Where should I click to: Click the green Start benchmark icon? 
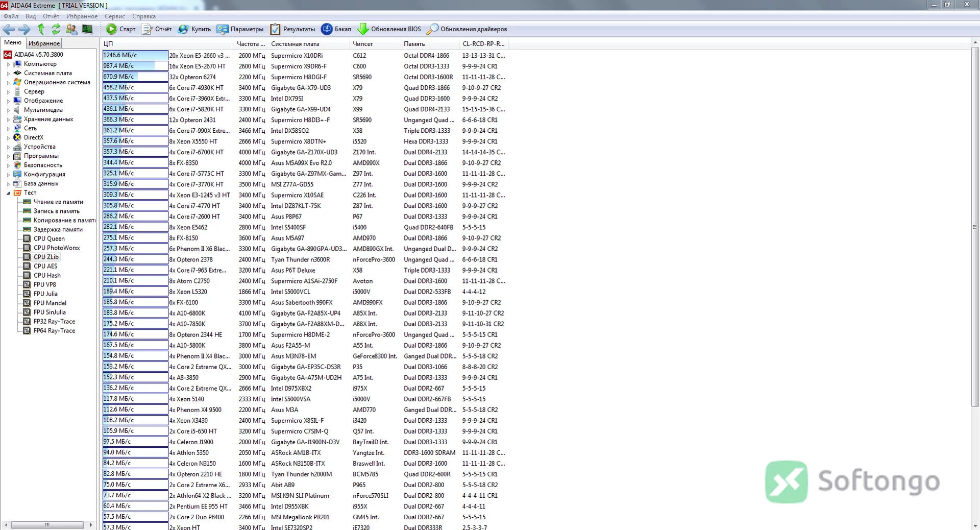coord(111,29)
